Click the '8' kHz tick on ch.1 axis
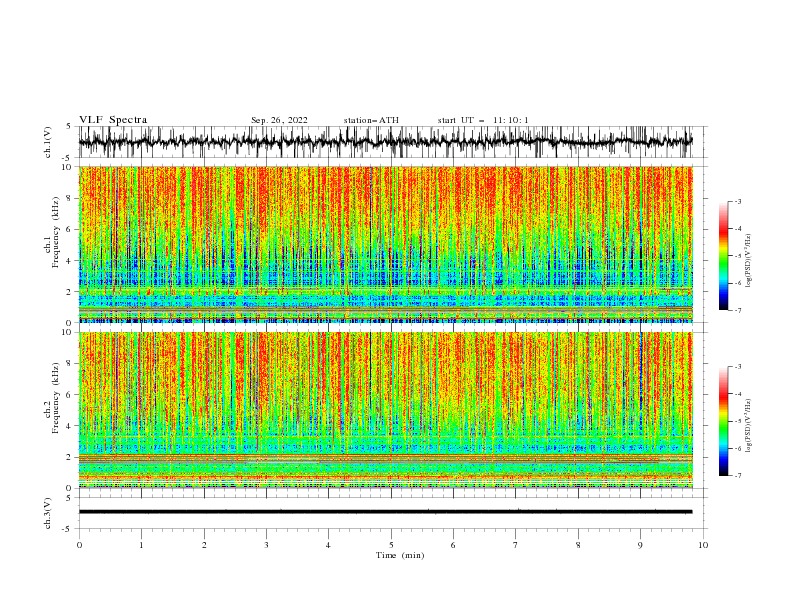The width and height of the screenshot is (792, 612). [x=71, y=198]
